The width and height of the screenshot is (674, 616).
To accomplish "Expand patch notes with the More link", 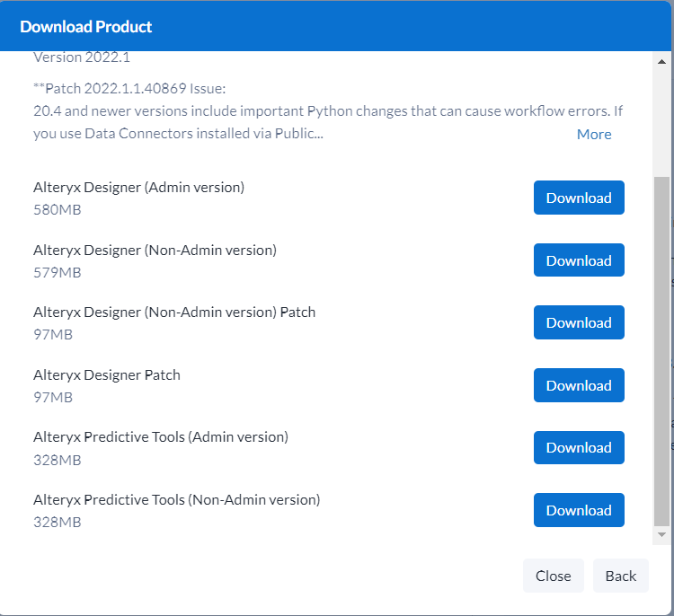I will coord(594,135).
